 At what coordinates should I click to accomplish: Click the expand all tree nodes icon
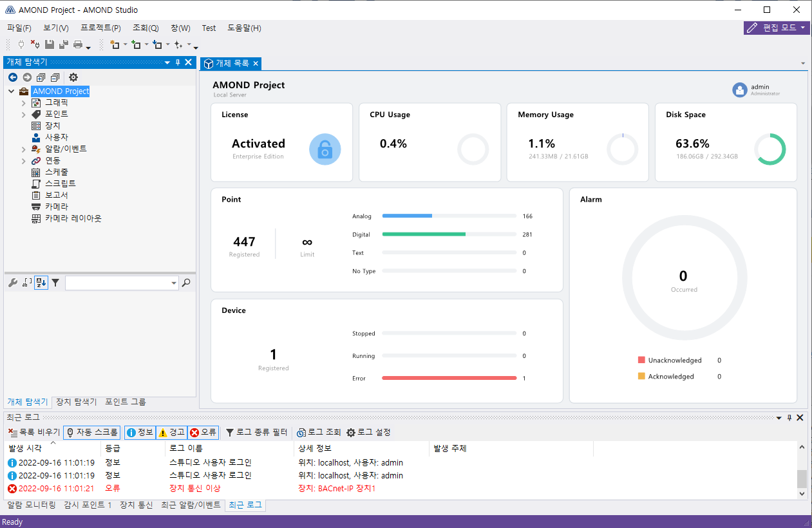coord(41,77)
